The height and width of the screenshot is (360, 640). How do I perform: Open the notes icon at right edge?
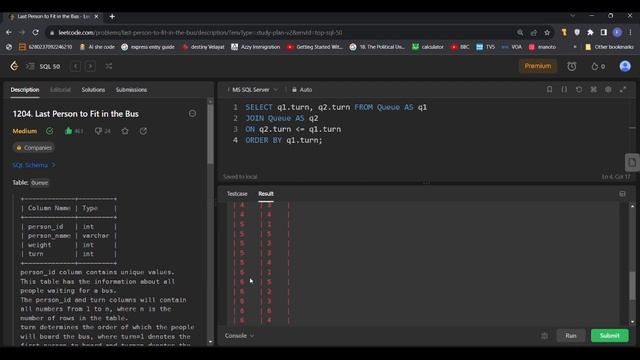(632, 162)
